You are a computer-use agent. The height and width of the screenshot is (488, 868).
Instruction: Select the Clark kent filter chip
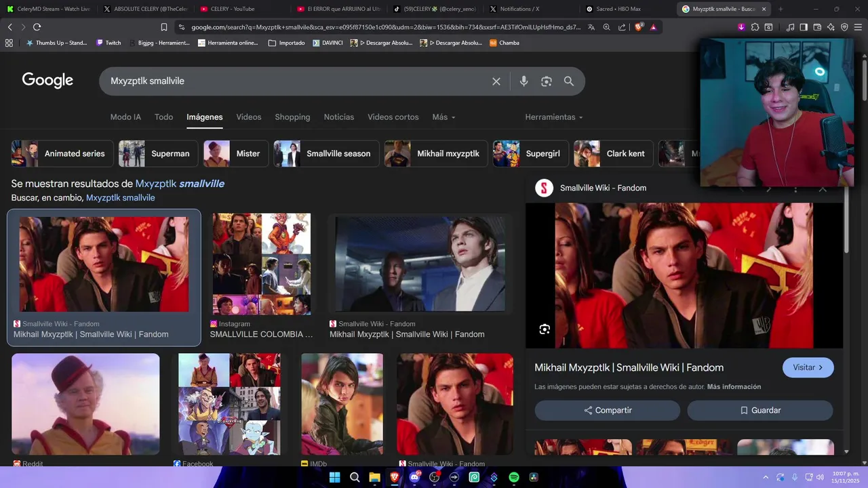click(x=614, y=154)
